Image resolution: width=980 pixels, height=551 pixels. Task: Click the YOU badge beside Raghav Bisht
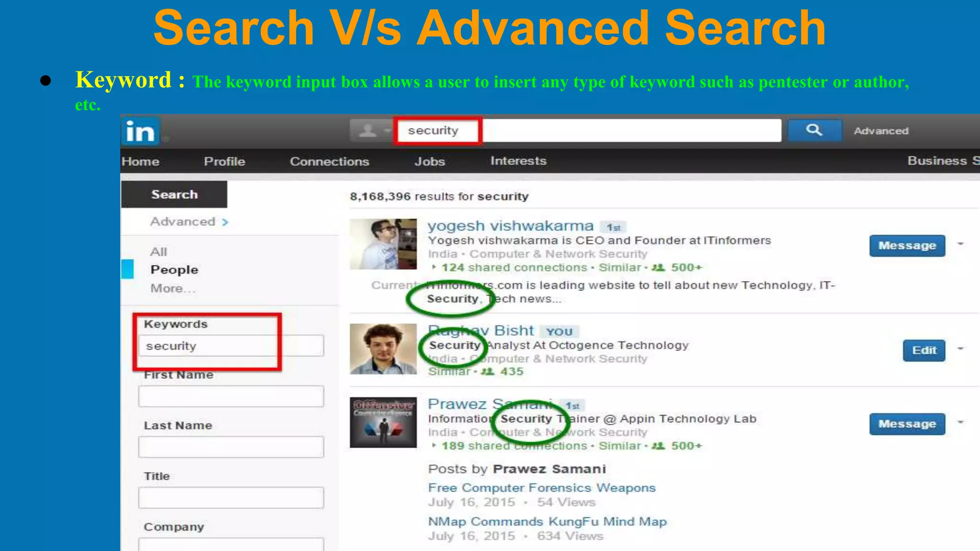pos(559,331)
